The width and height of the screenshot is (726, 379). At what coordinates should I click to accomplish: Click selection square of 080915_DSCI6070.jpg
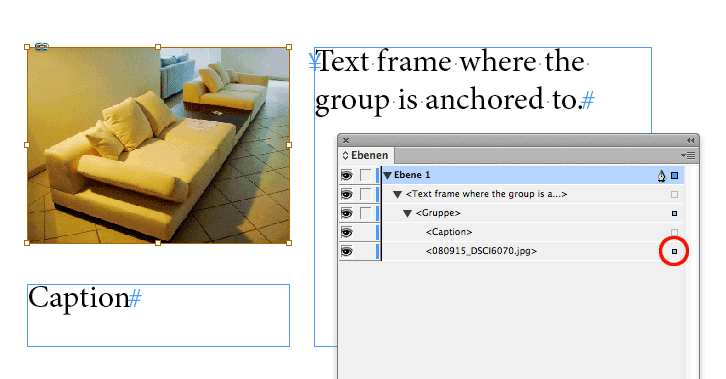675,251
